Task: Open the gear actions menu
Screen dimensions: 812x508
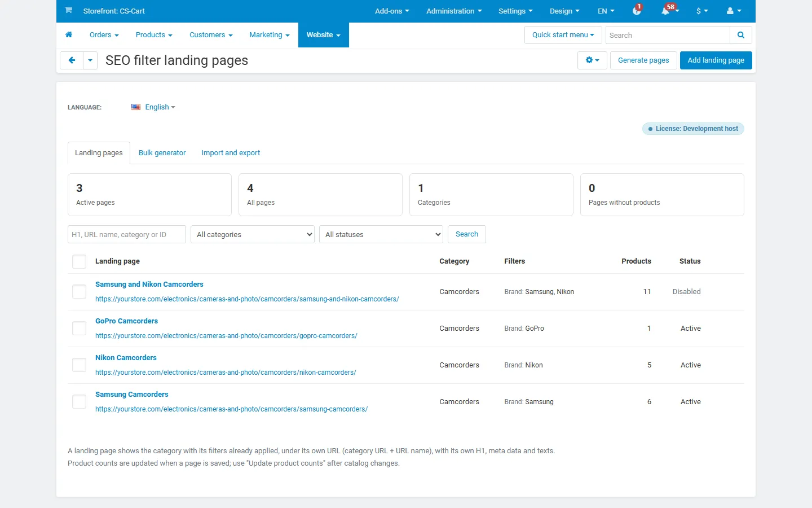Action: coord(592,60)
